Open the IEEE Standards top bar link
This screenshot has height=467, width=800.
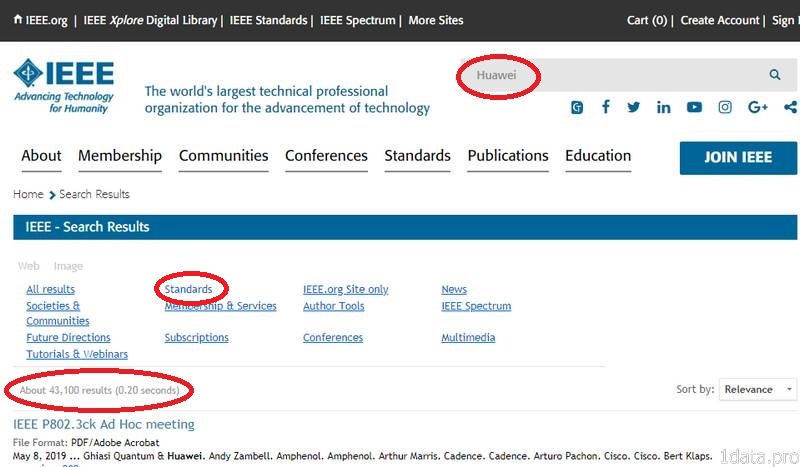point(268,20)
